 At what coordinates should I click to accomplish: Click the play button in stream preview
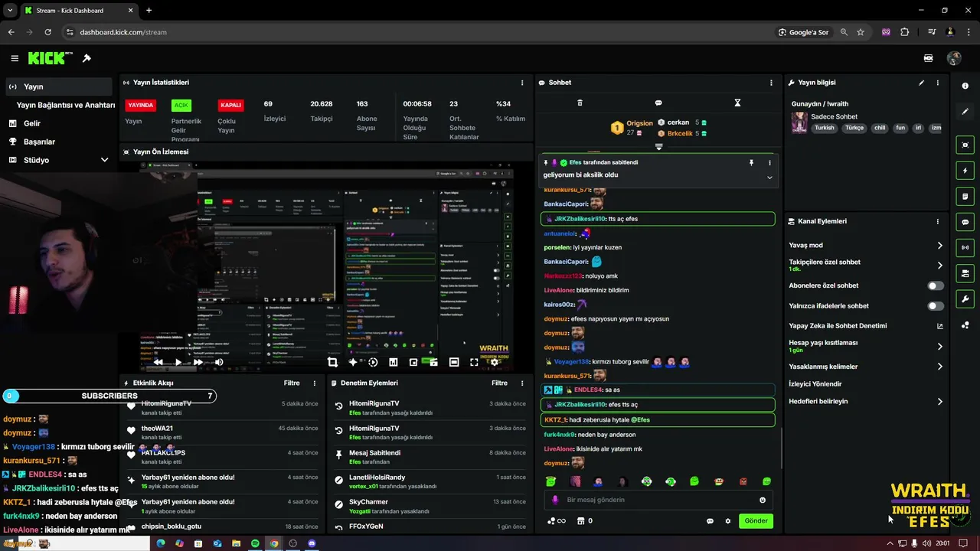pyautogui.click(x=178, y=362)
